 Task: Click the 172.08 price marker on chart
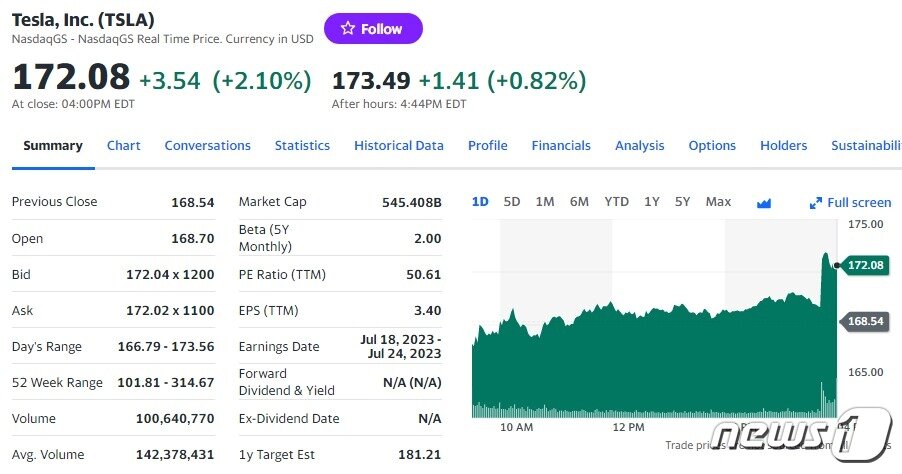click(x=863, y=265)
